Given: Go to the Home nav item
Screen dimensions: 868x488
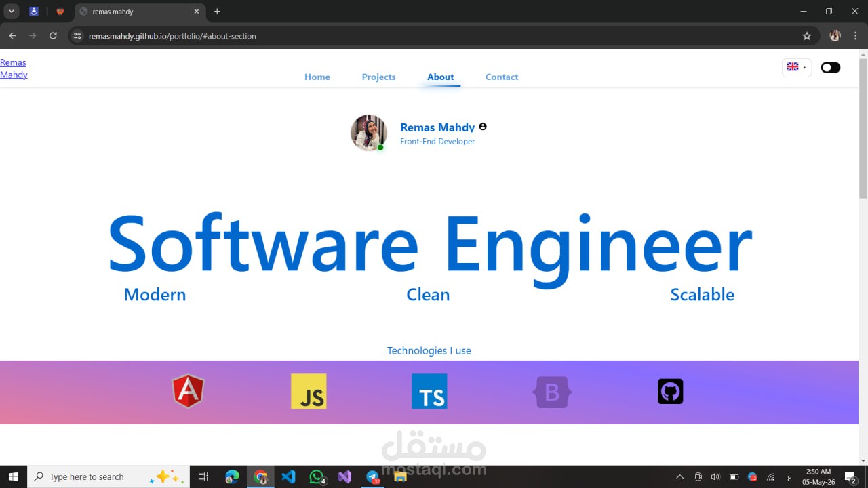Looking at the screenshot, I should click(x=317, y=77).
